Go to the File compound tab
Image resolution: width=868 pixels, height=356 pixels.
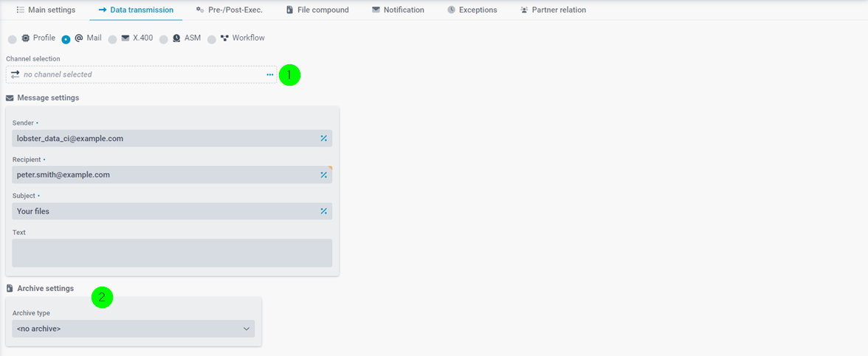coord(317,10)
